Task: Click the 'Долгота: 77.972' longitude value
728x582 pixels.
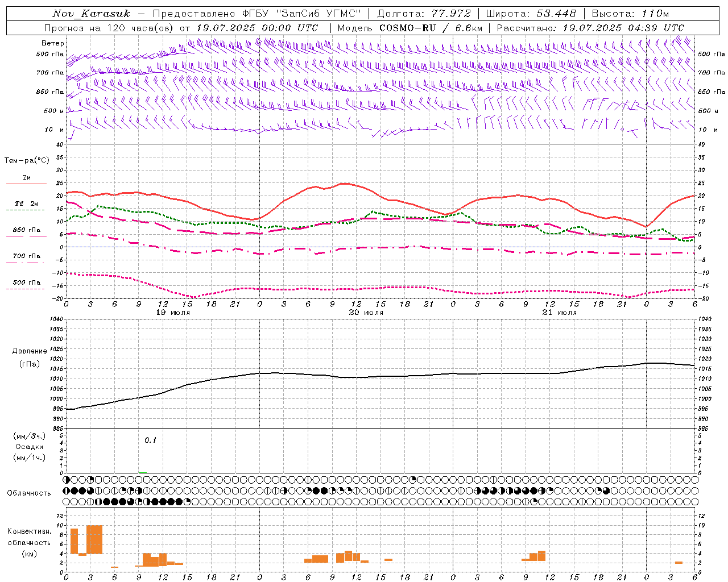Action: click(424, 14)
